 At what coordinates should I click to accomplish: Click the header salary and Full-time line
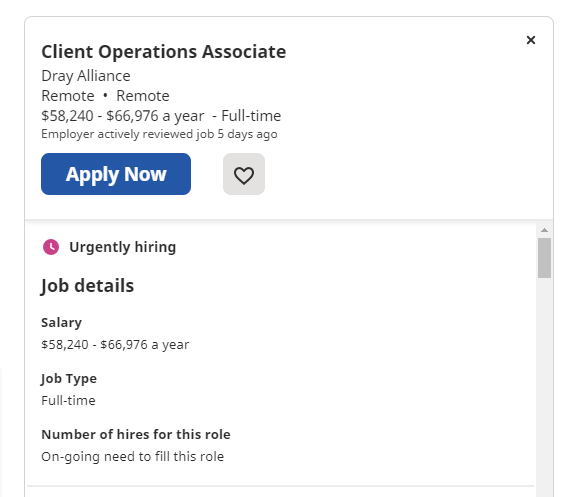tap(161, 116)
